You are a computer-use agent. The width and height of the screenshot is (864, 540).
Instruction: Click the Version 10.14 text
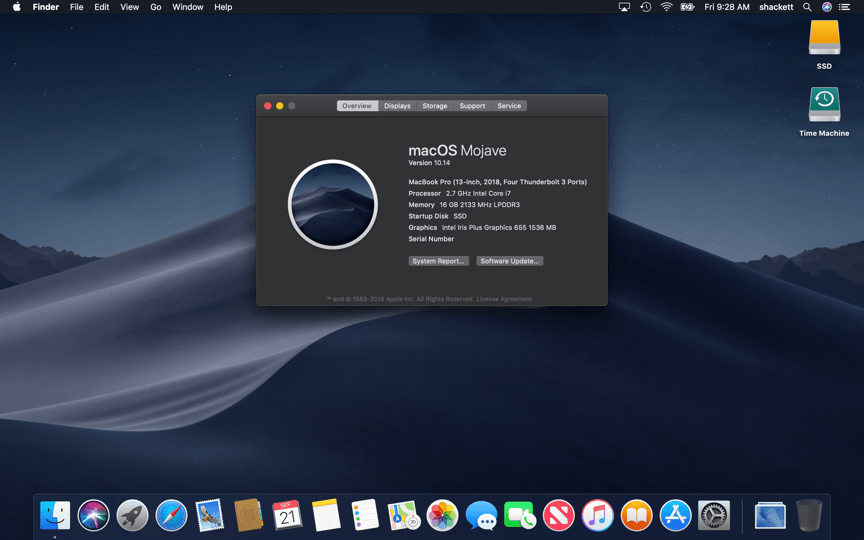pos(429,163)
